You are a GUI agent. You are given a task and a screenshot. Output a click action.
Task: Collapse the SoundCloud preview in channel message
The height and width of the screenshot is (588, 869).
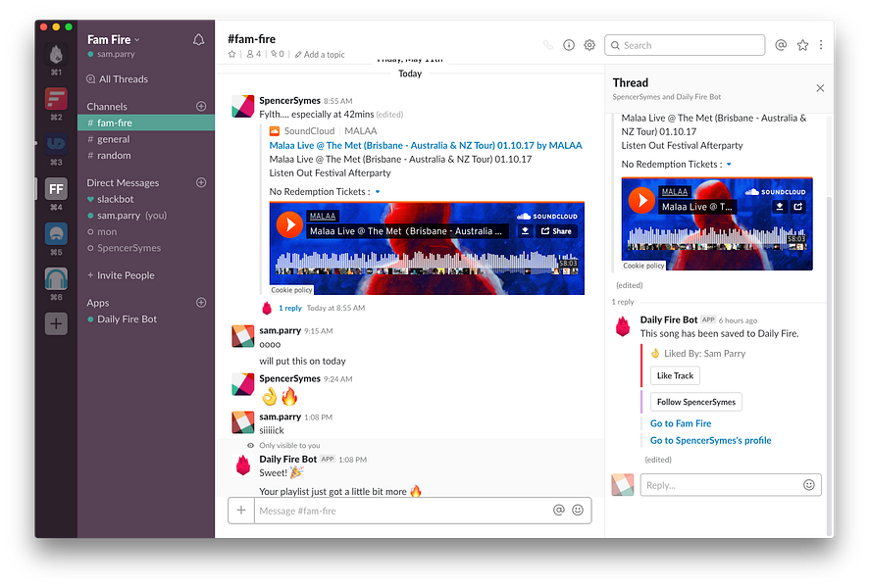pyautogui.click(x=378, y=192)
